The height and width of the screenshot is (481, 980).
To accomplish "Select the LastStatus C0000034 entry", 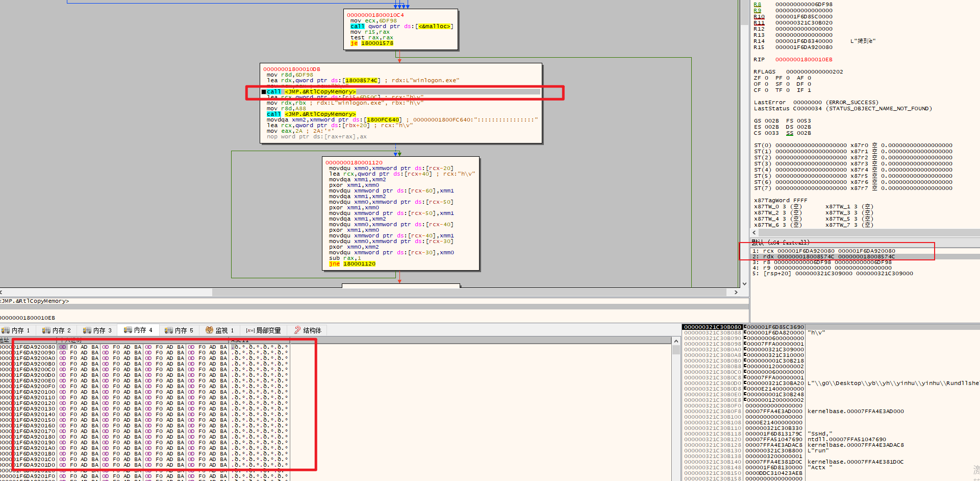I will [843, 109].
